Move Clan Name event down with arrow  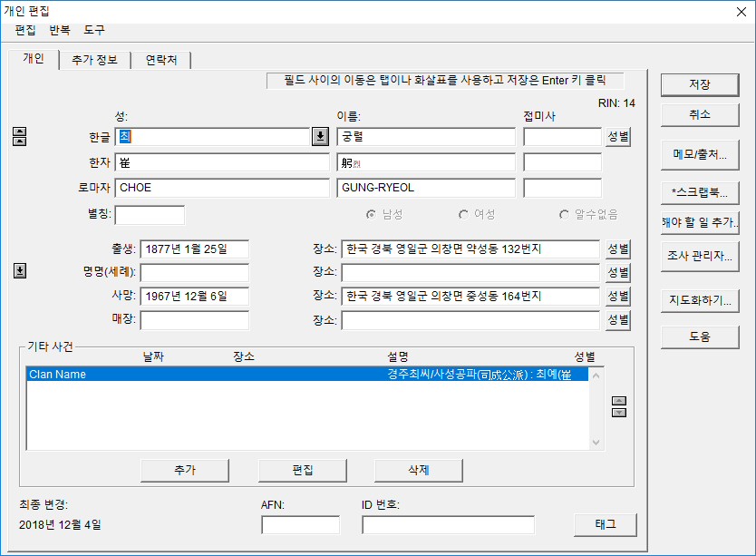click(620, 413)
